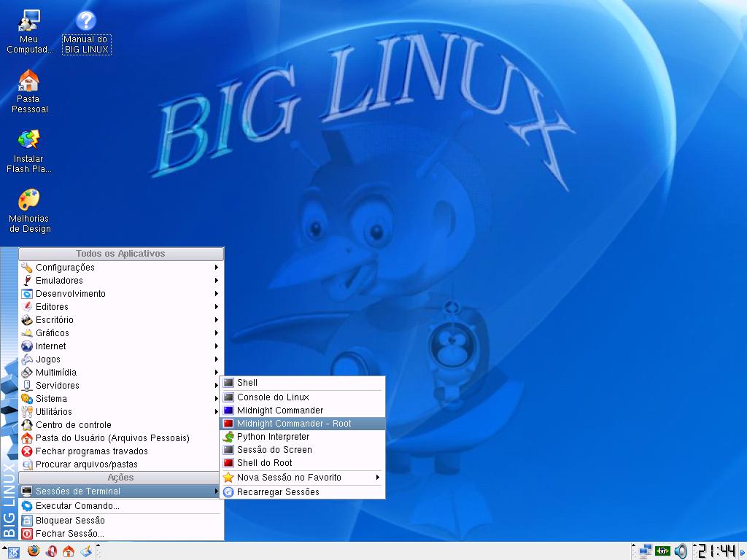Viewport: 747px width, 560px height.
Task: Select Sessão do Screen entry
Action: pyautogui.click(x=303, y=449)
